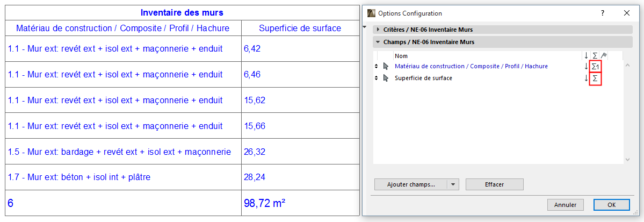This screenshot has width=644, height=222.
Task: Click the flag column header icon
Action: [x=604, y=55]
